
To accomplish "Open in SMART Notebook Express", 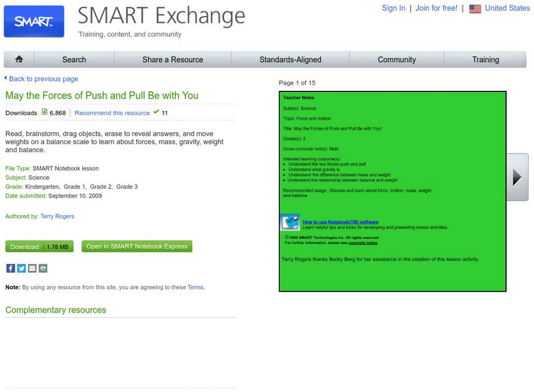I will point(137,246).
